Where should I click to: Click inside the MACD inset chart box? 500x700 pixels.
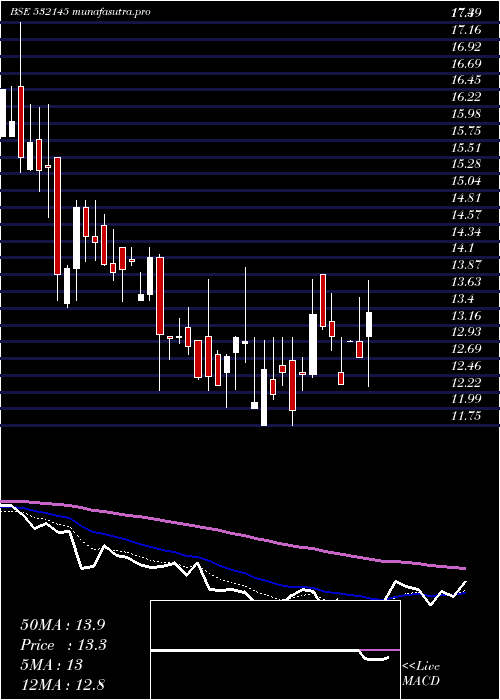tap(275, 650)
